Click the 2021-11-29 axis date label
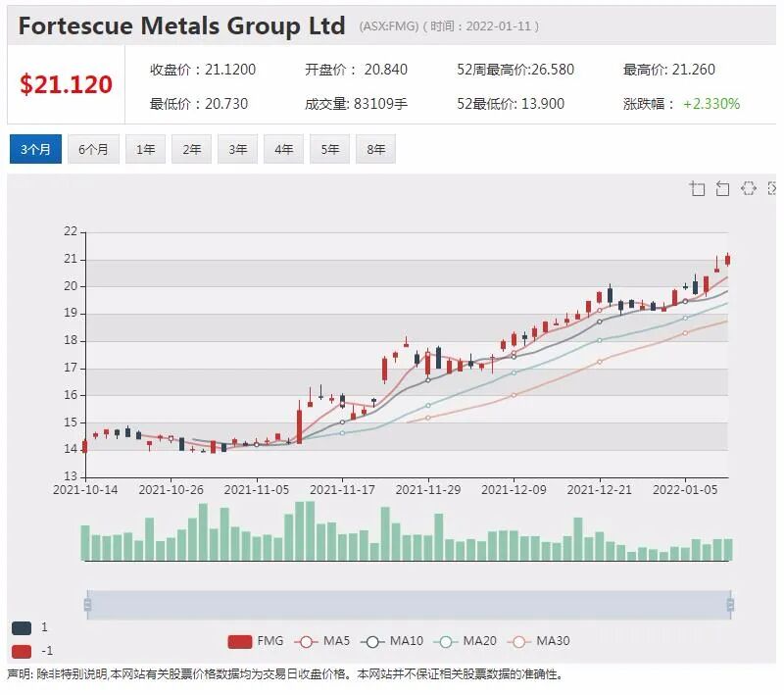 (428, 489)
